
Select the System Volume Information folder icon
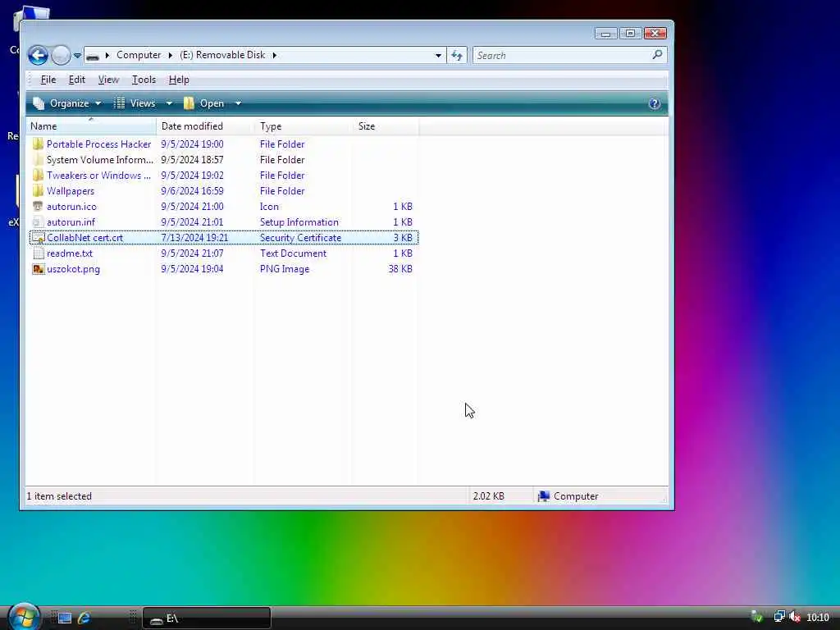[x=38, y=160]
